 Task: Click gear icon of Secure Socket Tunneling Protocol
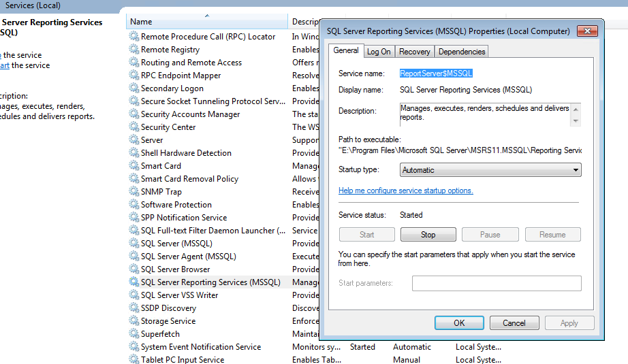(x=134, y=101)
